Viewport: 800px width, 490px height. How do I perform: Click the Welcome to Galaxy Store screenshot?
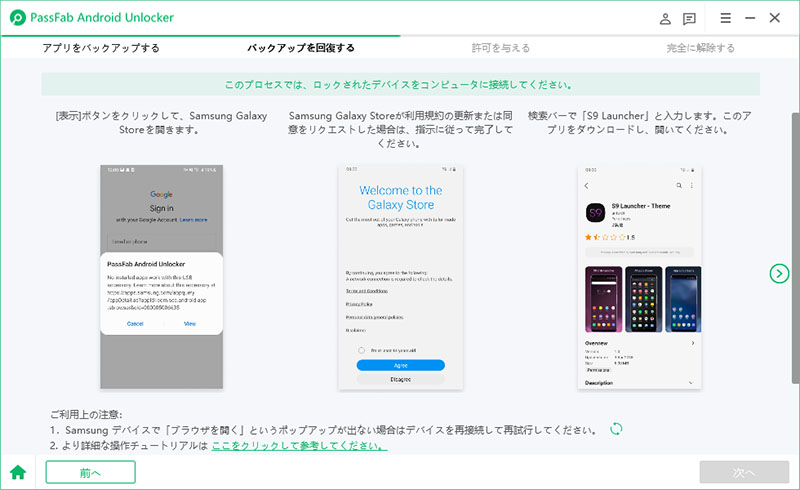click(401, 278)
